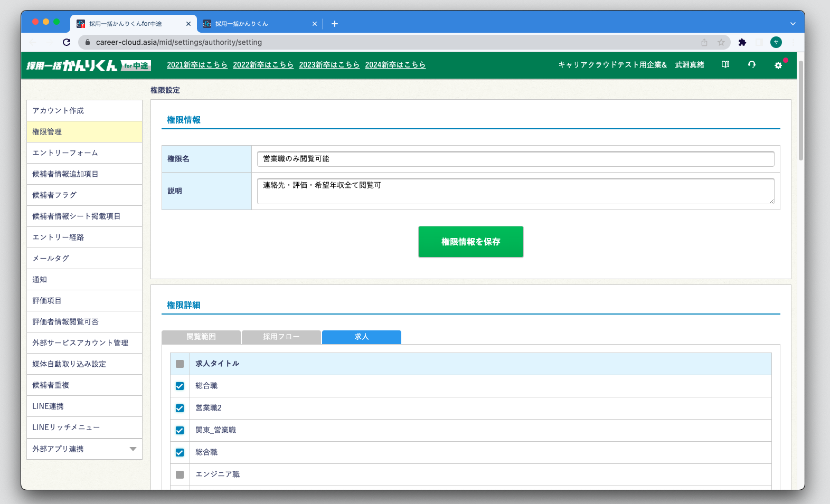Viewport: 830px width, 504px height.
Task: Click the lock icon in the address bar
Action: click(88, 42)
